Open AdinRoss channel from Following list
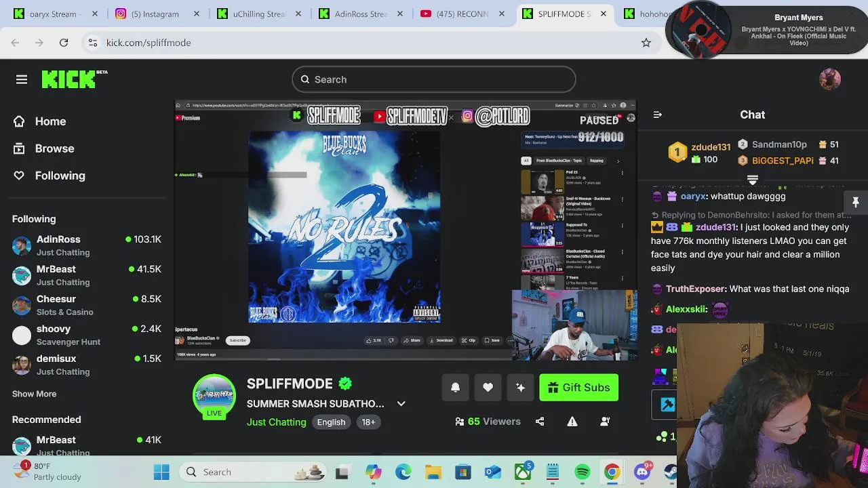868x488 pixels. coord(87,245)
